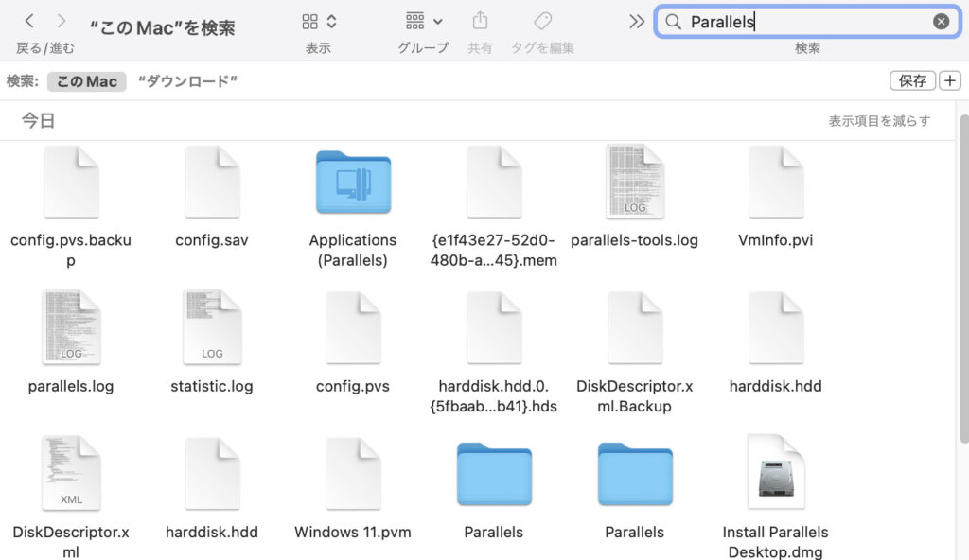Add a search criterion with the plus button

(x=950, y=81)
